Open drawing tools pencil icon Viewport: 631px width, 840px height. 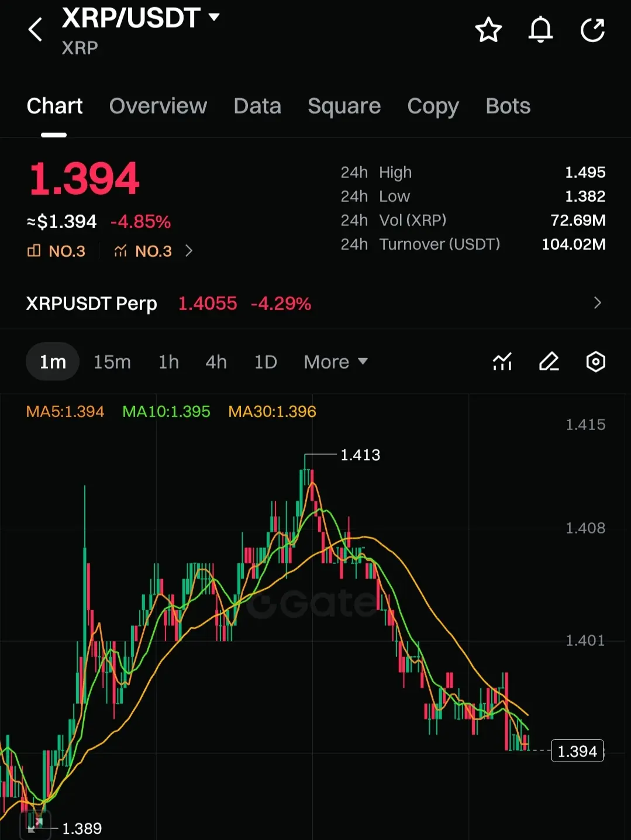549,362
